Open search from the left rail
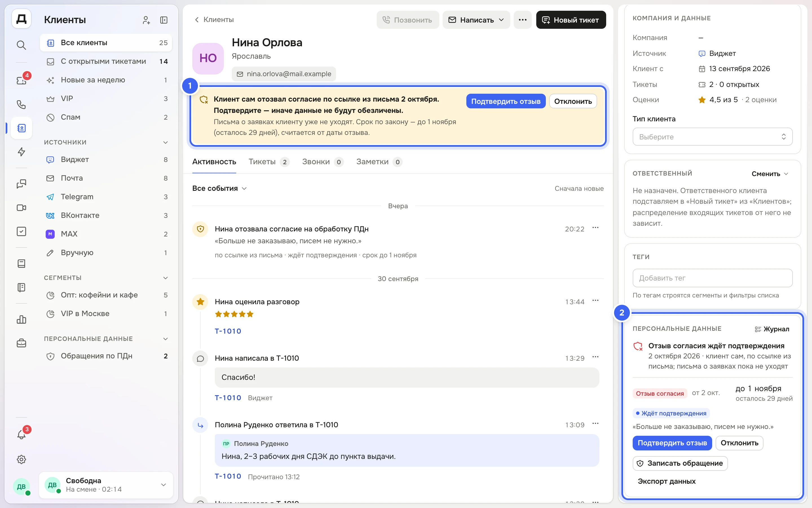 pos(21,45)
